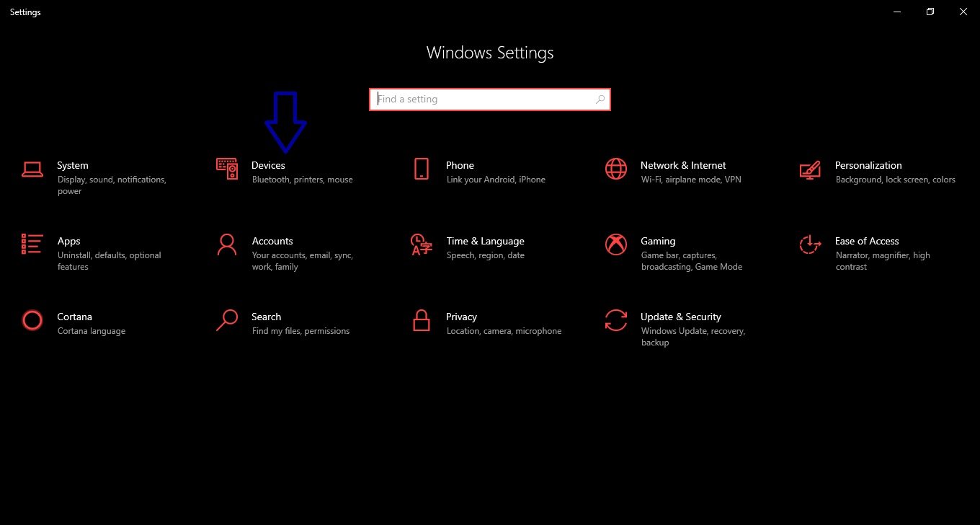Click 'Location, camera, microphone' text
The height and width of the screenshot is (525, 980).
point(504,331)
